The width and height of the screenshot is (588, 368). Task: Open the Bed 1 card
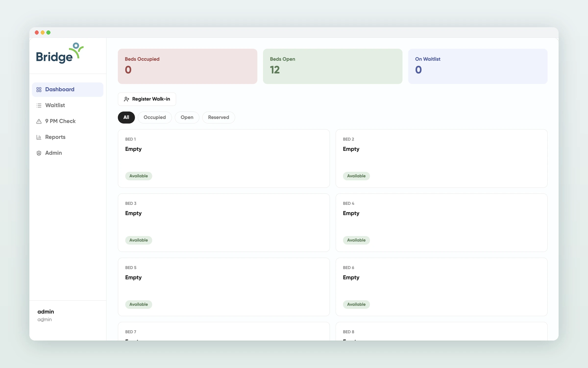click(224, 158)
